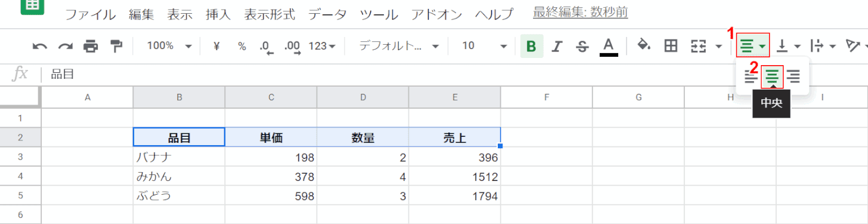Viewport: 868px width, 224px height.
Task: Select the cell containing 品目
Action: (179, 137)
